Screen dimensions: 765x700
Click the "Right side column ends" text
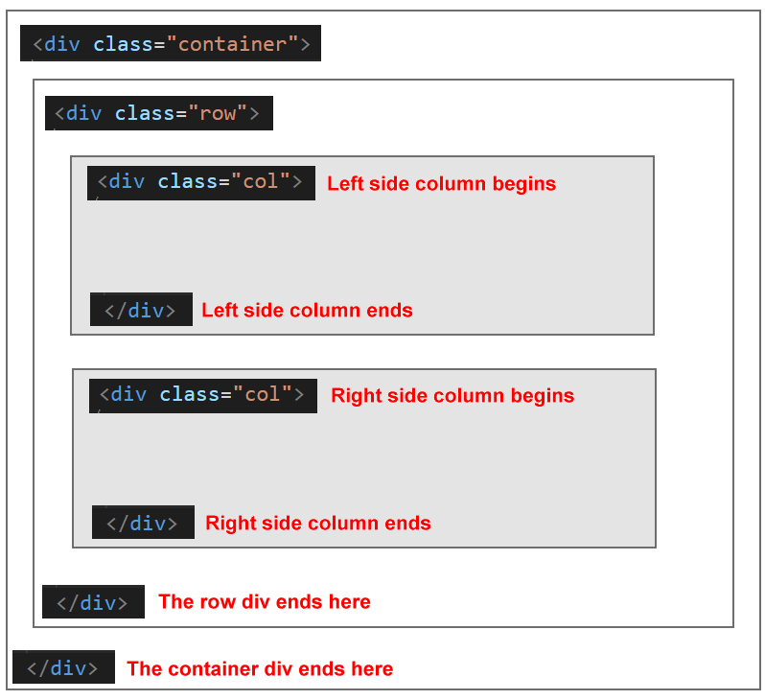[318, 523]
